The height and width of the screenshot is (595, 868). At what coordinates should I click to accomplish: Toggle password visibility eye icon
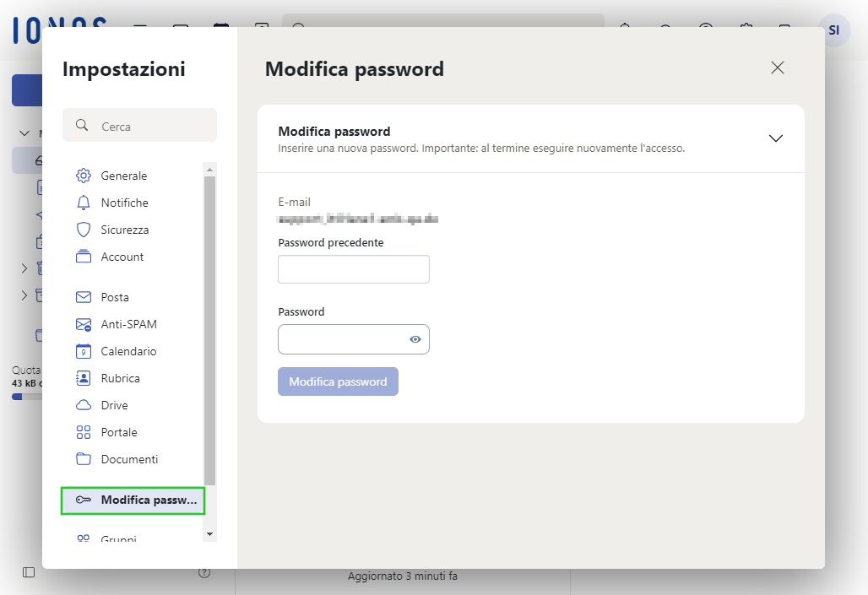(415, 339)
